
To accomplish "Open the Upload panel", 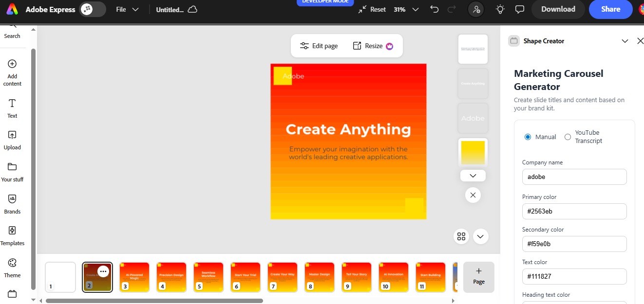I will click(x=12, y=140).
